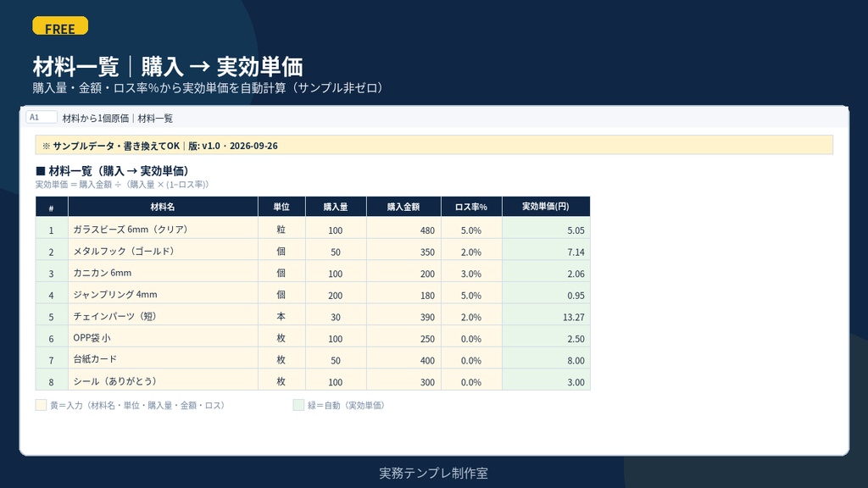Click the cell チェインパーツ（短）
The image size is (868, 488).
pyautogui.click(x=163, y=316)
